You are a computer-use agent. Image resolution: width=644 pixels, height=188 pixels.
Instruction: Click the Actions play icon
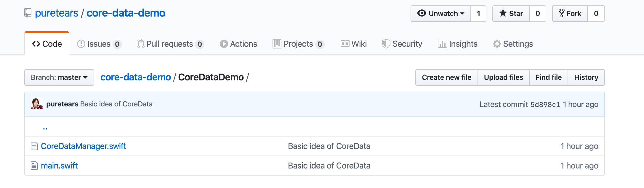click(224, 44)
